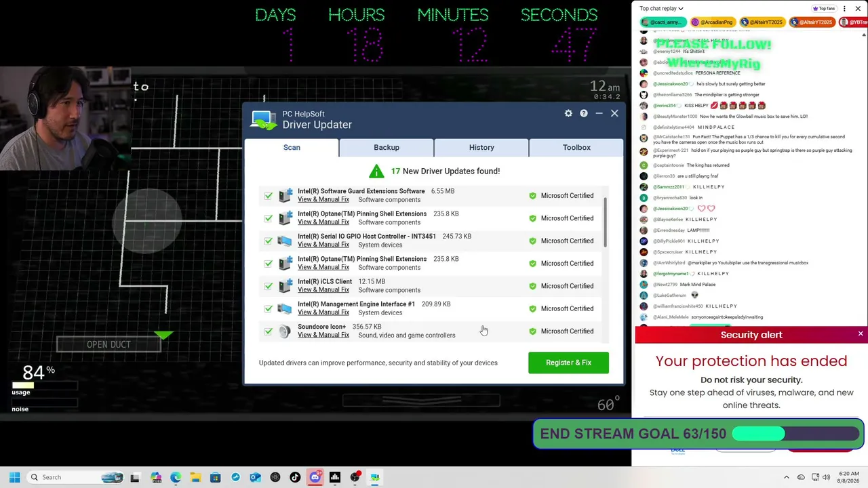Open Outlook from the taskbar
The height and width of the screenshot is (488, 868).
coord(255,477)
